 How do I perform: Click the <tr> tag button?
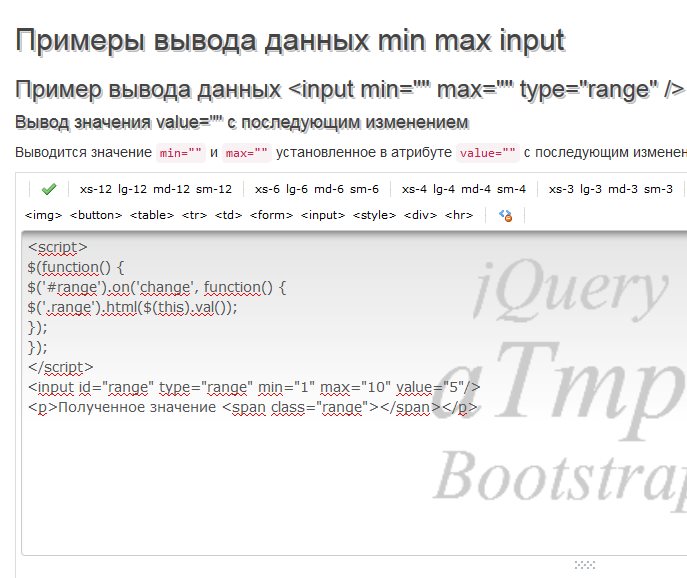click(195, 215)
